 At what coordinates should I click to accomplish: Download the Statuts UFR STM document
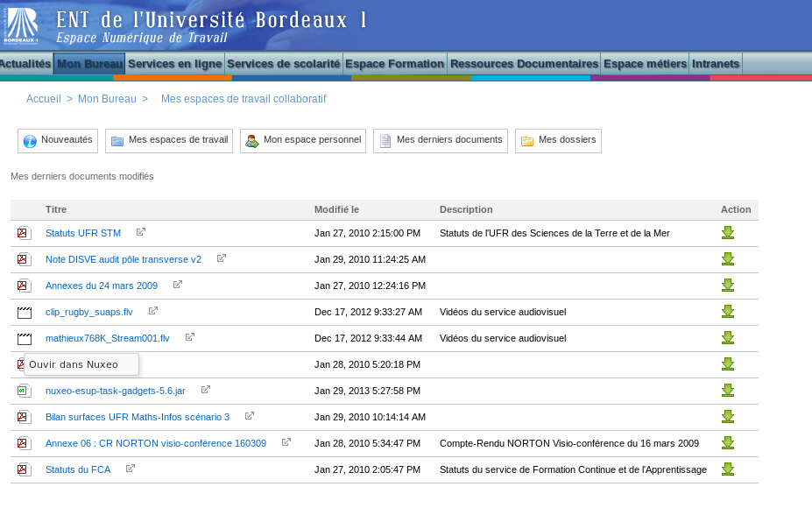tap(727, 233)
